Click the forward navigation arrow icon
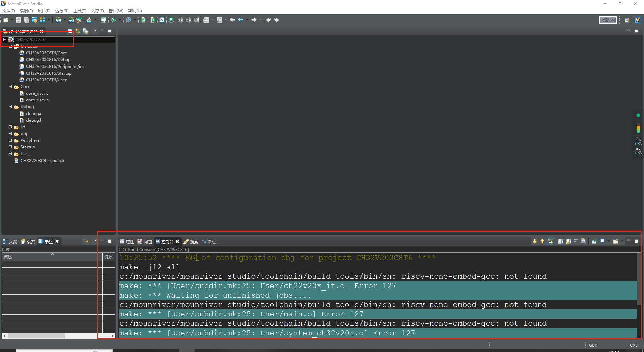This screenshot has height=352, width=644. [x=254, y=20]
